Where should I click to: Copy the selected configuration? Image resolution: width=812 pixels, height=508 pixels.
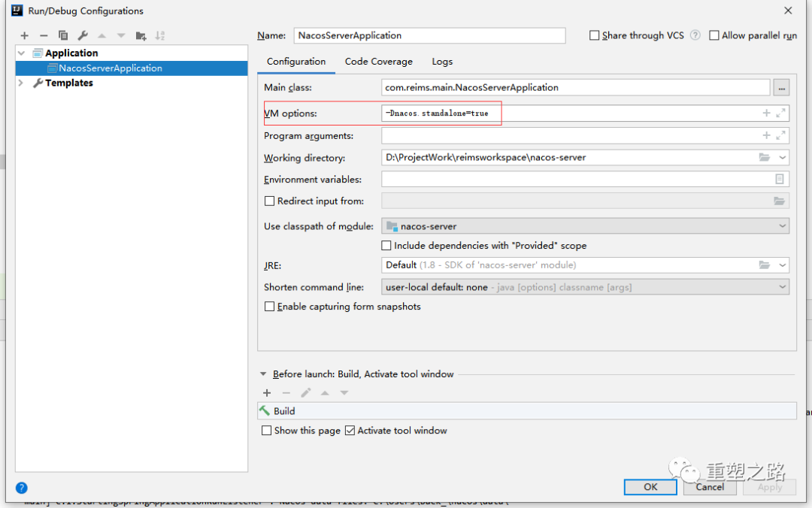click(x=63, y=36)
